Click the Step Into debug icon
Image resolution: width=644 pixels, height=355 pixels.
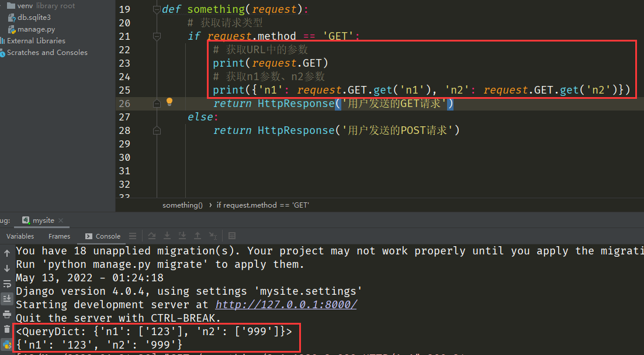[167, 236]
